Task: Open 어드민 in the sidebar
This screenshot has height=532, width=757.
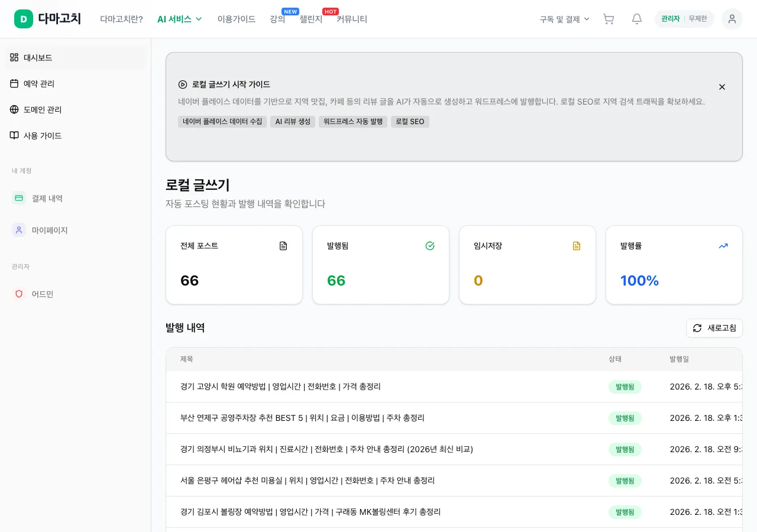Action: coord(76,294)
